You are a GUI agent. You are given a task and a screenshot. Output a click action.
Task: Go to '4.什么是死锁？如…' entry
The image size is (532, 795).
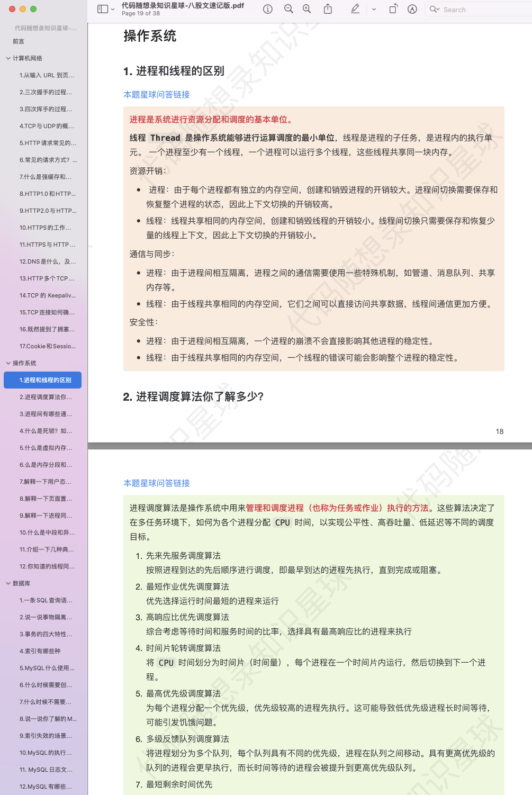pos(46,431)
